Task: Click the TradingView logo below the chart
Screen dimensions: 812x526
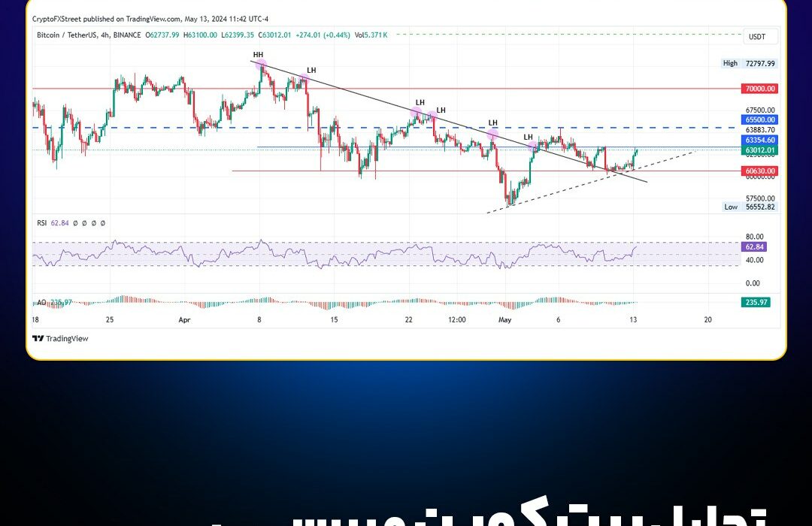Action: (x=60, y=339)
